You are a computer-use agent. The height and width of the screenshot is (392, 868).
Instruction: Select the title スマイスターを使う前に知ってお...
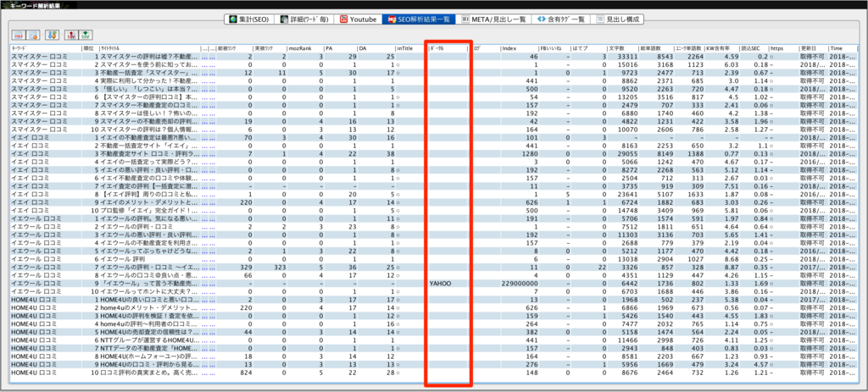tap(149, 64)
